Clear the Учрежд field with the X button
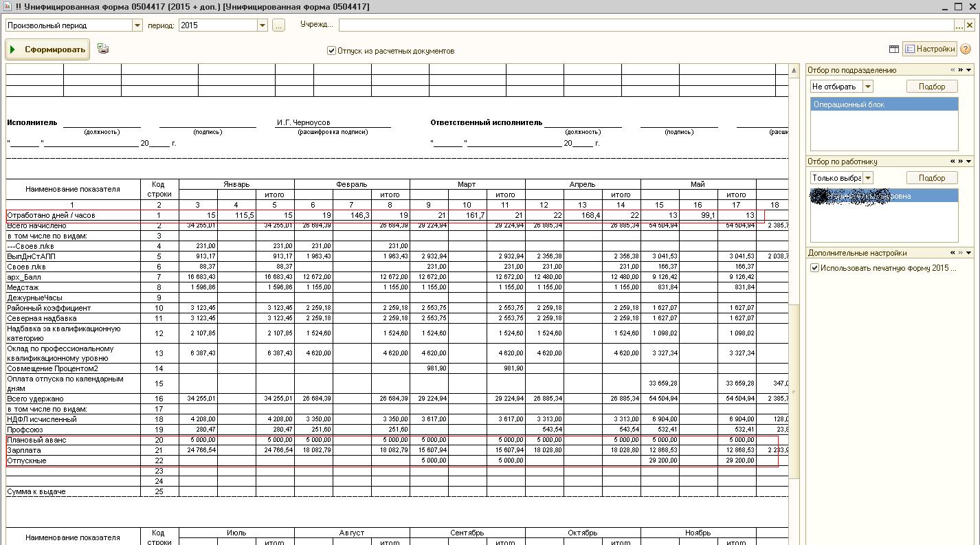The height and width of the screenshot is (545, 980). (x=970, y=25)
